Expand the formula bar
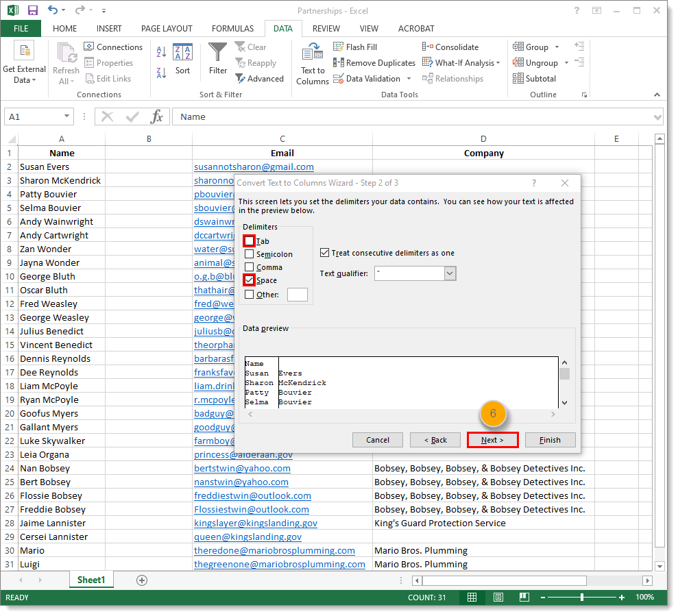 [x=657, y=117]
